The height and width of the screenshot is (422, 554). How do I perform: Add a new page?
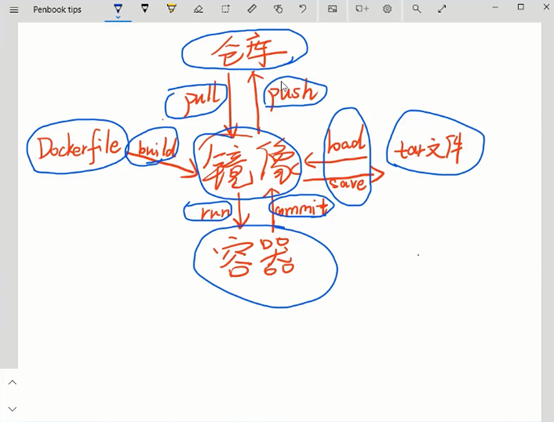[362, 9]
